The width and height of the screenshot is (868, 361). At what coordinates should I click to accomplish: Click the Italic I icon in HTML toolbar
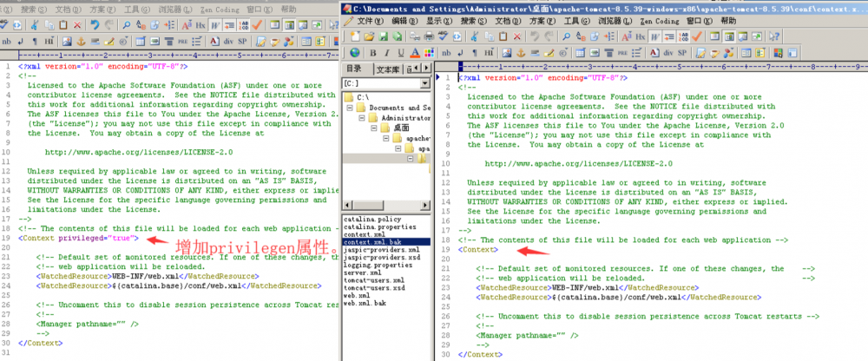point(385,52)
